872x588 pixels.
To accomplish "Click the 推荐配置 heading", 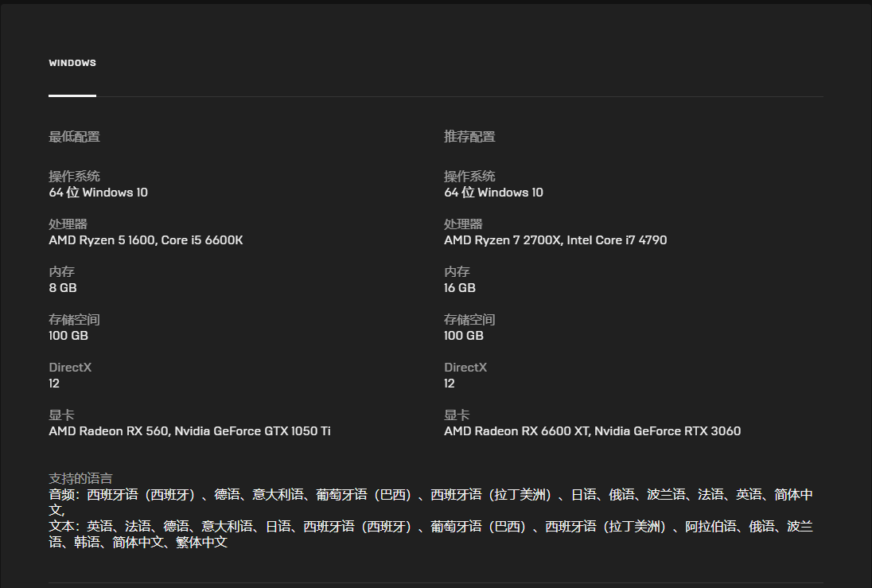I will click(470, 136).
